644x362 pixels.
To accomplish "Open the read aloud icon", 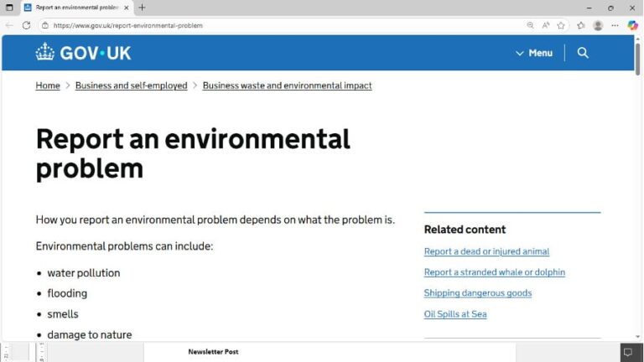I will point(546,25).
